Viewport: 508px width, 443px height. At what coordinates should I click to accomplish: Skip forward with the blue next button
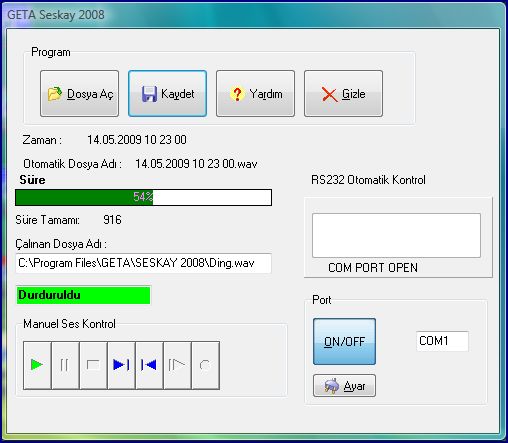click(x=121, y=365)
